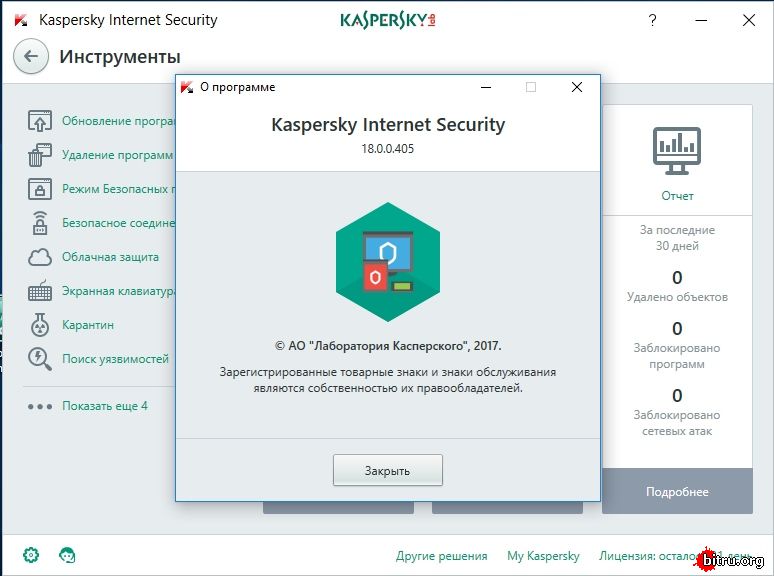Close the main Kaspersky window
The height and width of the screenshot is (576, 774).
749,20
